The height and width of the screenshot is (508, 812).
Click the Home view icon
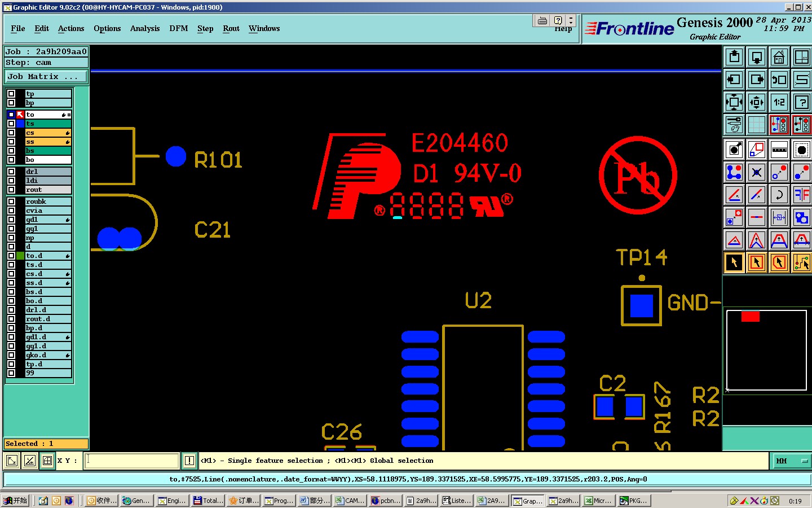(779, 57)
